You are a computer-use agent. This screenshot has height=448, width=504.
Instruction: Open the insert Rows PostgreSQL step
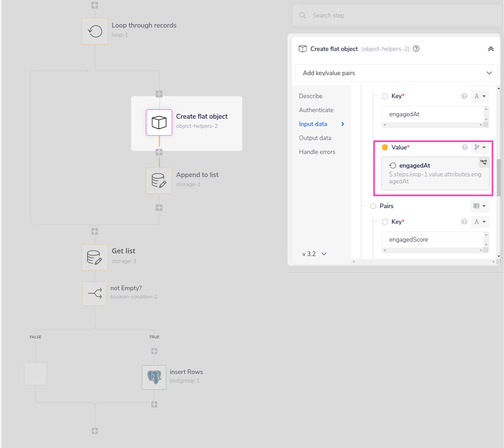click(154, 377)
